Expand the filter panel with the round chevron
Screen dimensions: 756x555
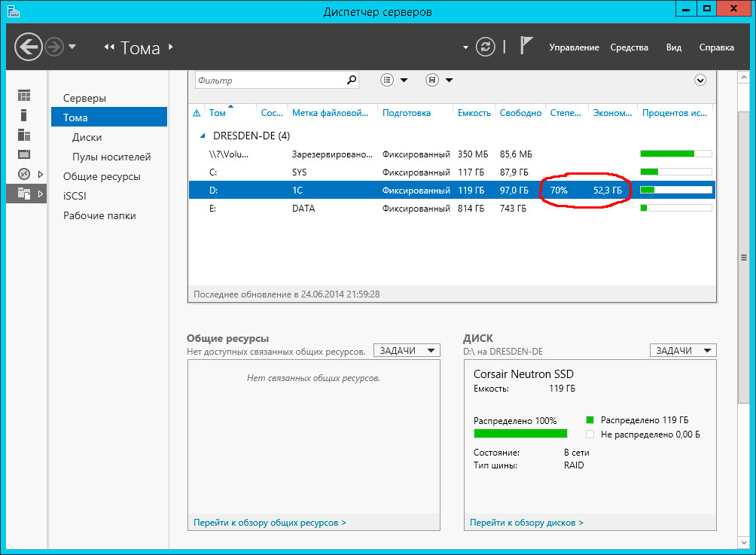[700, 80]
